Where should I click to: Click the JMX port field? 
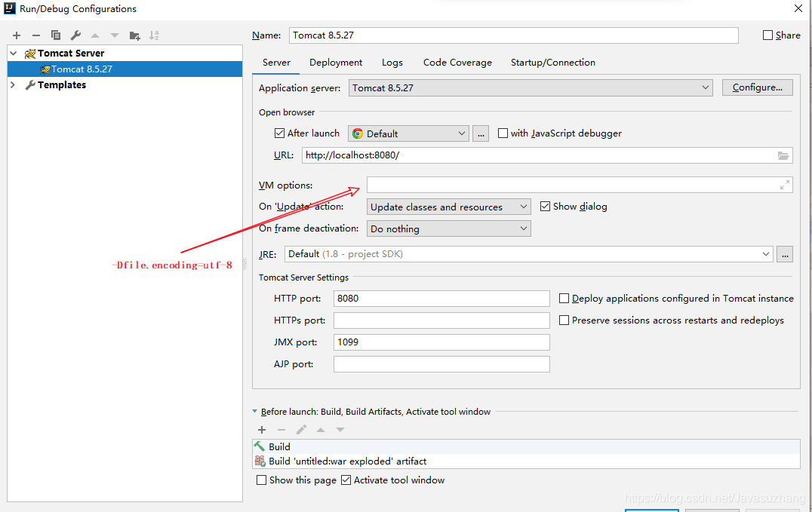click(x=441, y=342)
